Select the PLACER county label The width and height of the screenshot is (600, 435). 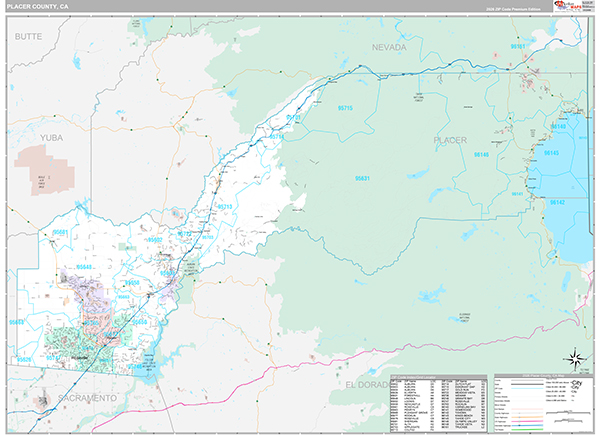coord(450,140)
